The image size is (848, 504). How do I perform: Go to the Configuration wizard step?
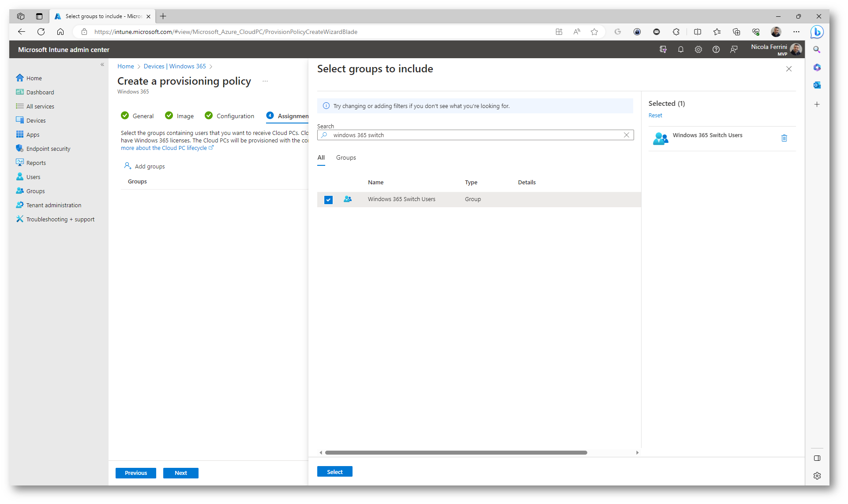pos(230,116)
